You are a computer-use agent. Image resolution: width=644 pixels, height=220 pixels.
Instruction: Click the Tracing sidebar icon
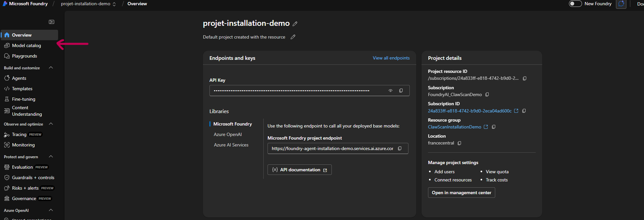coord(7,134)
